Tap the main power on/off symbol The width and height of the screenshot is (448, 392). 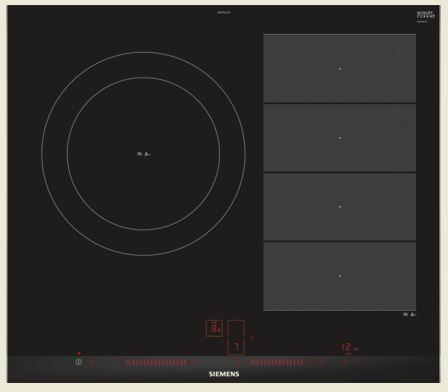point(79,362)
